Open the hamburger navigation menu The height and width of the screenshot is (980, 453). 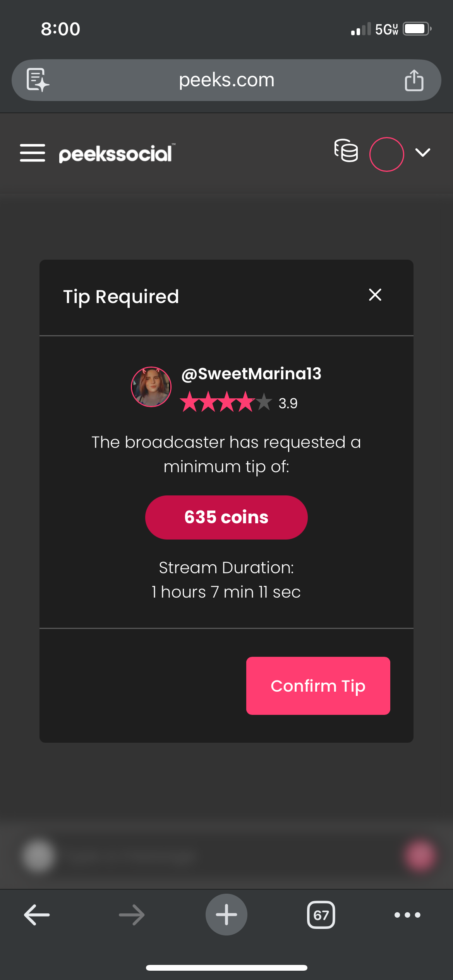pos(33,153)
